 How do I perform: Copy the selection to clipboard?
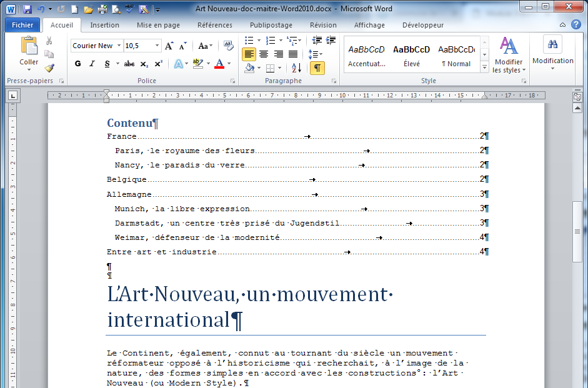pyautogui.click(x=49, y=54)
